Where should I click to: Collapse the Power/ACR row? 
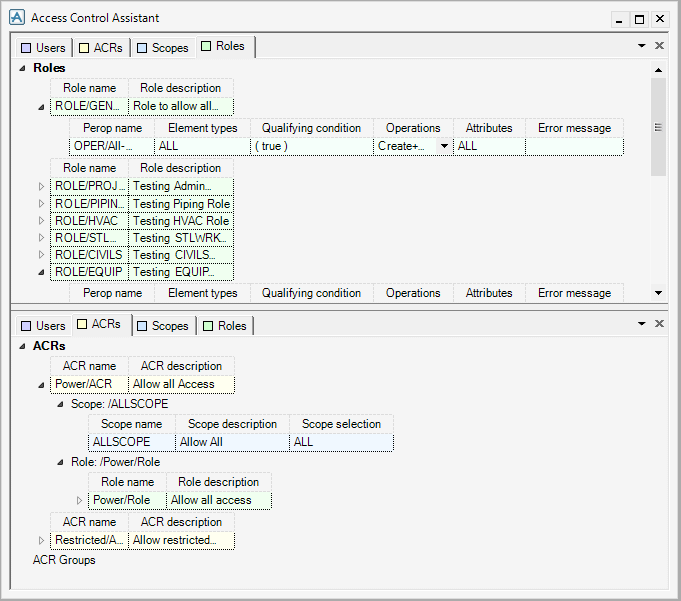point(41,385)
